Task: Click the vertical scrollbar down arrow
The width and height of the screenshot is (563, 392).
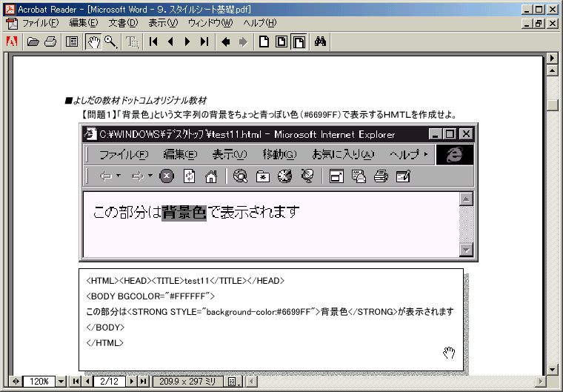Action: [552, 370]
